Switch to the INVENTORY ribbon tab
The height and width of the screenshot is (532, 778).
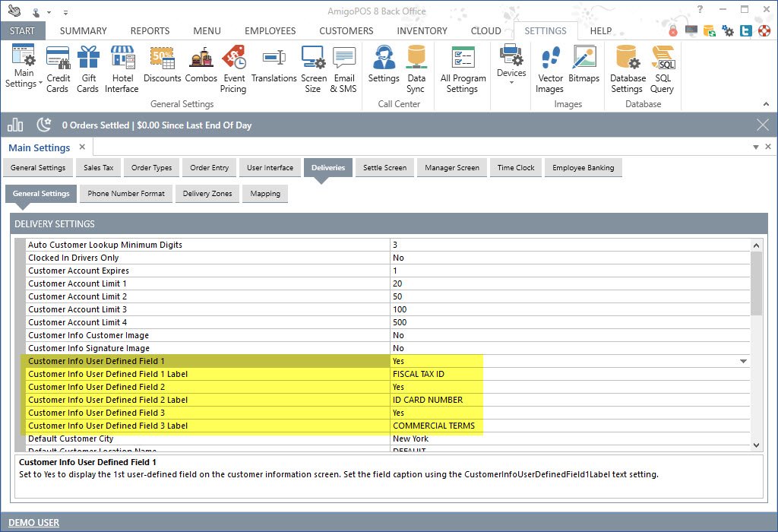[x=422, y=31]
